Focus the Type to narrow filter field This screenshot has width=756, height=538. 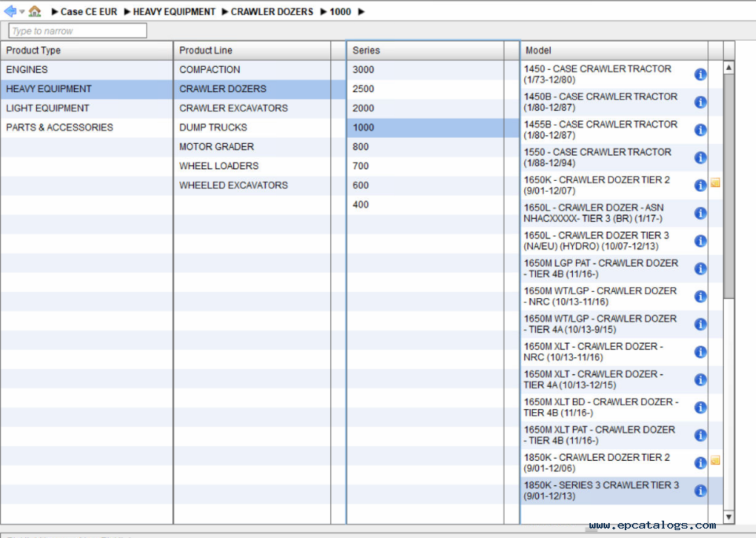point(78,31)
